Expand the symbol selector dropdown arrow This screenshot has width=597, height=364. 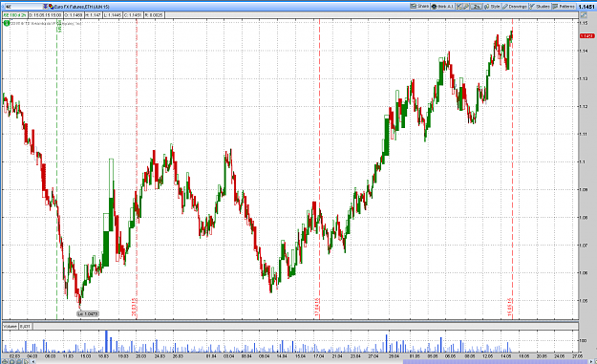(45, 7)
